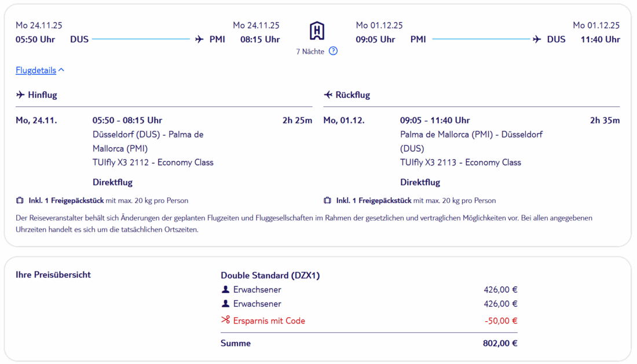
Task: Click the TUIfly X3 2113 flight text
Action: point(460,163)
